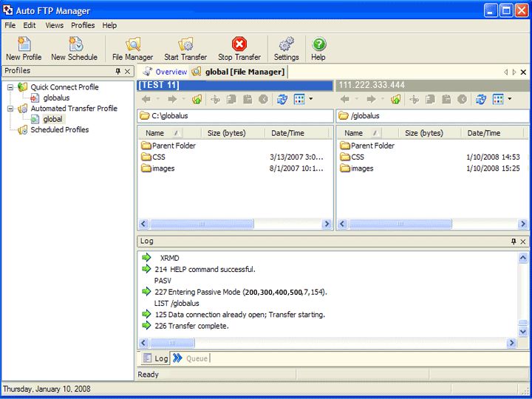Click the Log vertical scrollbar down arrow

(523, 331)
